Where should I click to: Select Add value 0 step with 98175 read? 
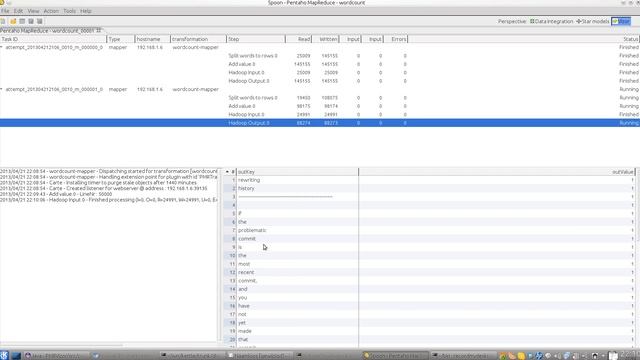(242, 106)
